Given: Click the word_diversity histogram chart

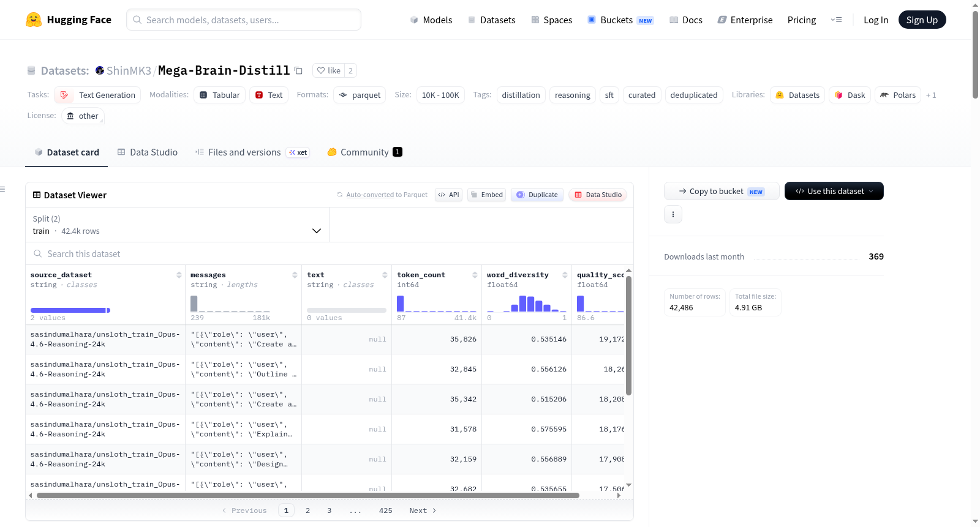Looking at the screenshot, I should [527, 304].
